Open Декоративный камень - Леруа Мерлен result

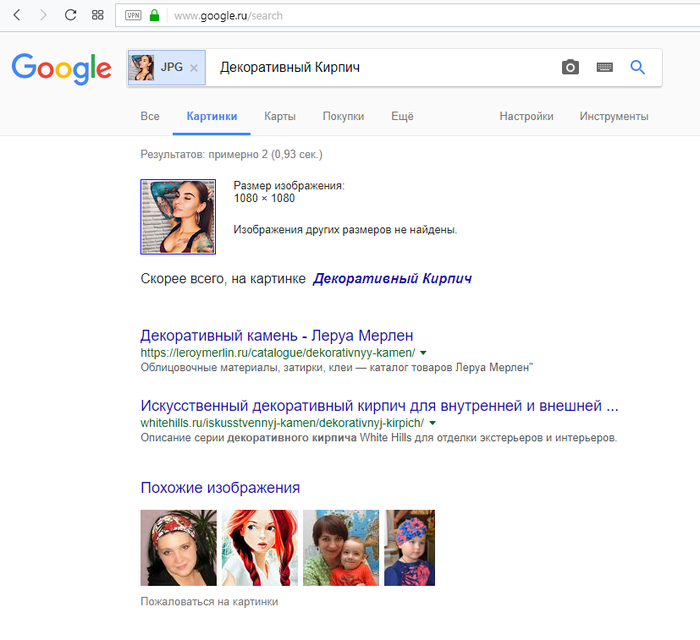tap(277, 335)
